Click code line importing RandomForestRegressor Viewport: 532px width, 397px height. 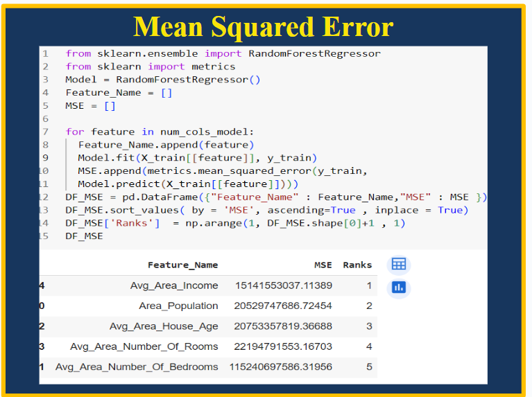223,53
